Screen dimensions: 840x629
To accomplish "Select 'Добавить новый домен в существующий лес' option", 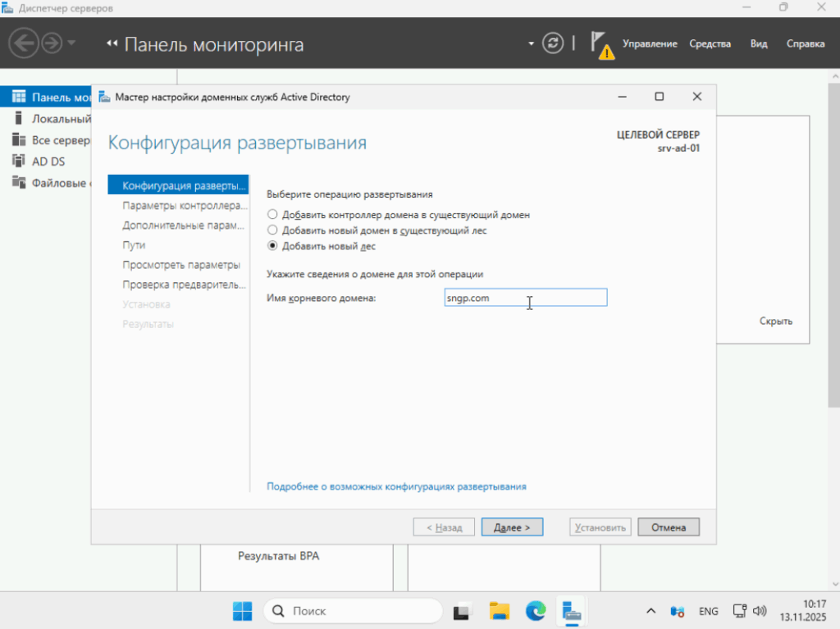I will [x=273, y=230].
